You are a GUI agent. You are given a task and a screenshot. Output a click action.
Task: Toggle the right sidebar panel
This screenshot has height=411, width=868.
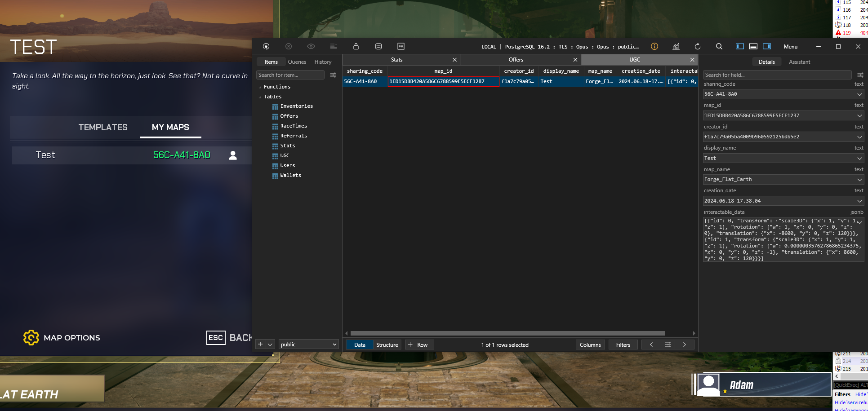pyautogui.click(x=767, y=46)
